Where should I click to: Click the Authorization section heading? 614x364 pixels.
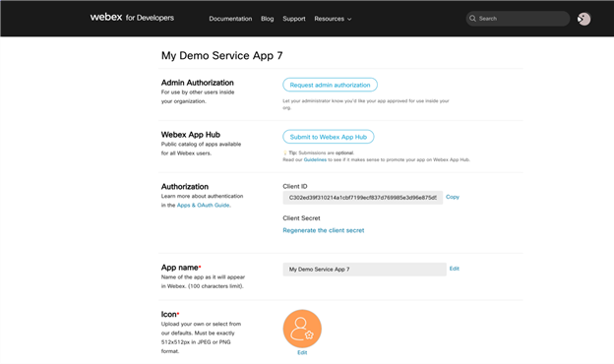click(185, 187)
